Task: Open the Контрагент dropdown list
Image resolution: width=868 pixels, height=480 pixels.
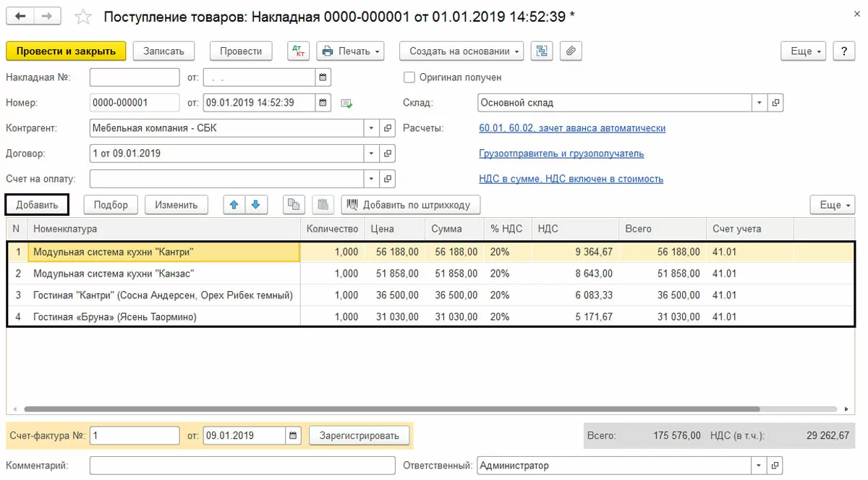Action: tap(371, 128)
